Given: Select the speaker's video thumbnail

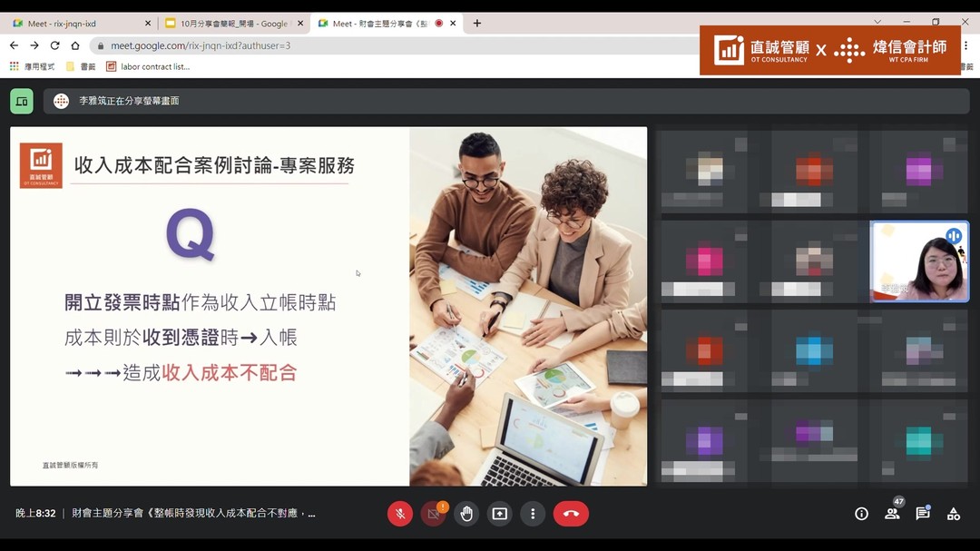Looking at the screenshot, I should 919,261.
